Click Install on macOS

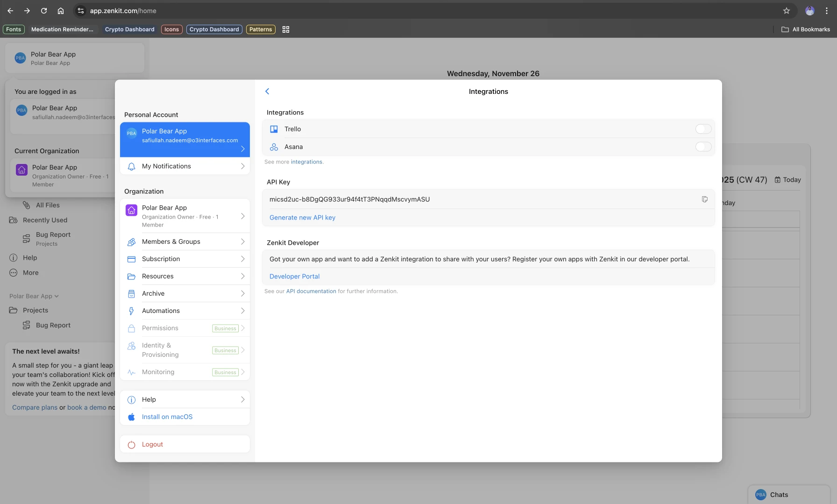click(x=167, y=417)
